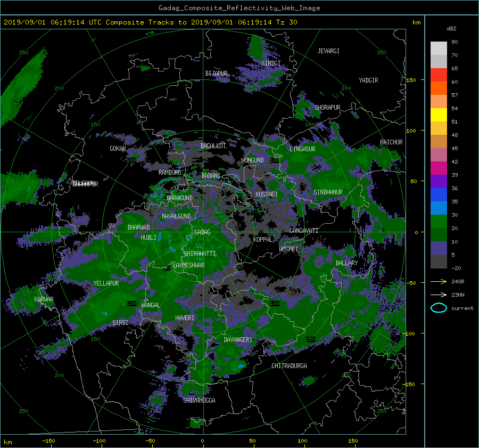Click the 80 dBZ white legend swatch
This screenshot has height=448, width=479.
439,48
